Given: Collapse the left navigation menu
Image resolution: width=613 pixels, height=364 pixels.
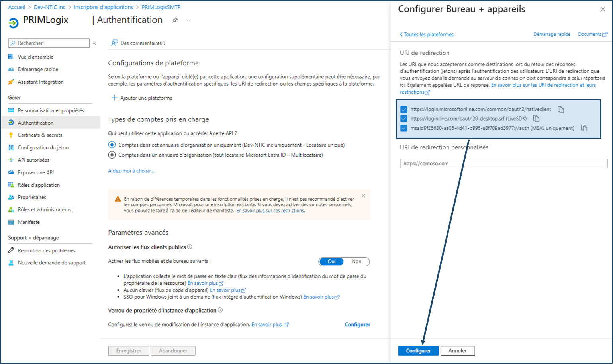Looking at the screenshot, I should [94, 43].
